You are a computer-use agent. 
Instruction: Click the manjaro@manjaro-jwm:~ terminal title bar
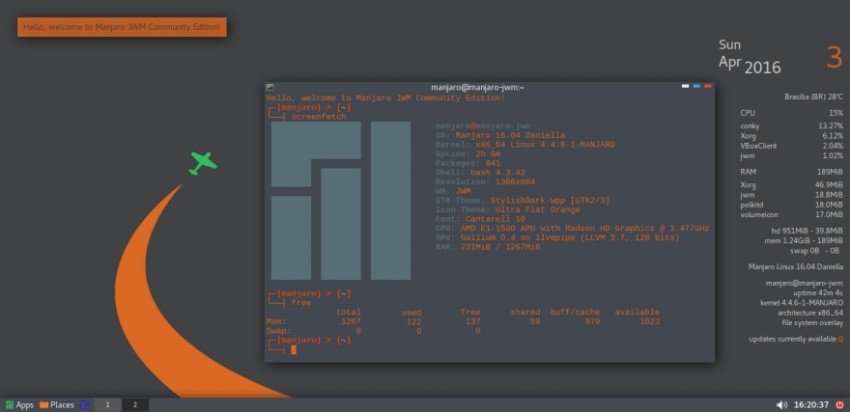tap(477, 87)
